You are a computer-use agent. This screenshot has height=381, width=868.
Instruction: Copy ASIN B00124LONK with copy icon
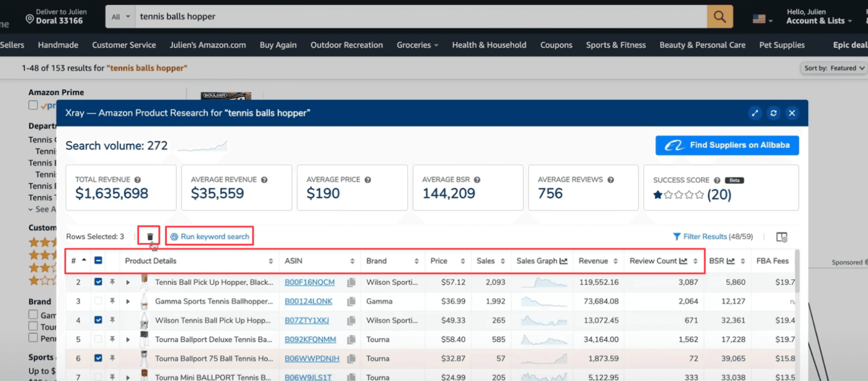(351, 302)
